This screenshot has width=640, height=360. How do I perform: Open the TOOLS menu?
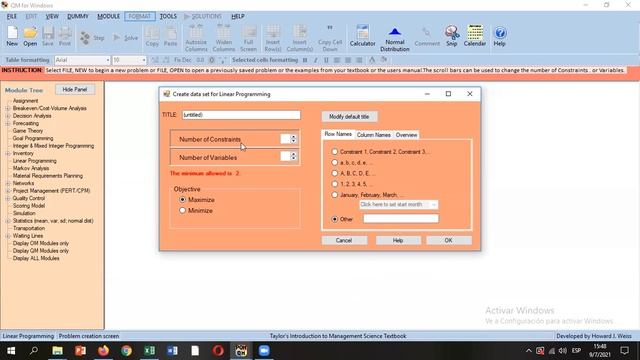pyautogui.click(x=168, y=16)
